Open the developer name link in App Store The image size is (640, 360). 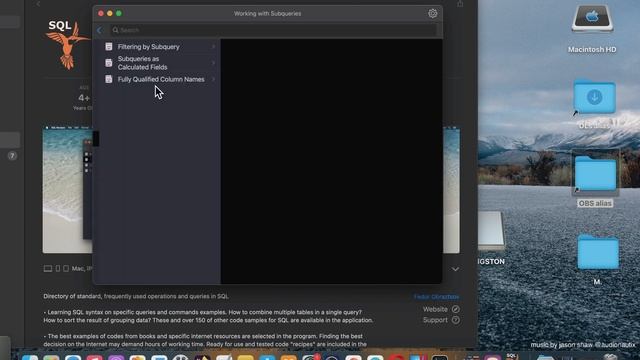[436, 297]
